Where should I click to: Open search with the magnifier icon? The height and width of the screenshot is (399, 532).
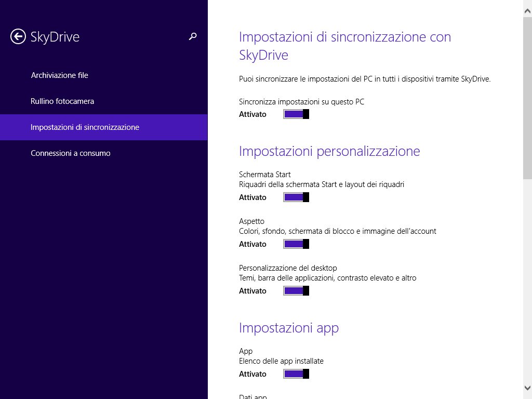click(193, 36)
